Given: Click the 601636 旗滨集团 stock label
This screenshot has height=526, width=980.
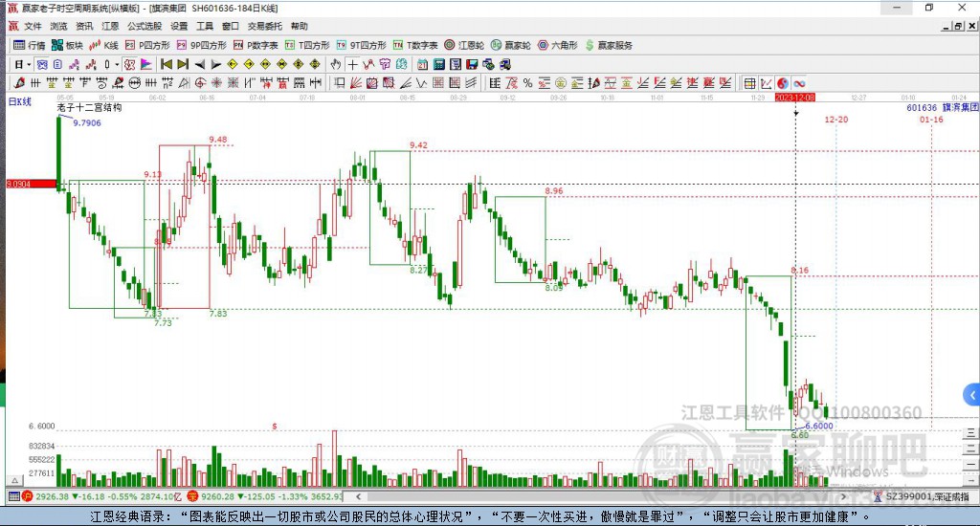Looking at the screenshot, I should coord(943,107).
